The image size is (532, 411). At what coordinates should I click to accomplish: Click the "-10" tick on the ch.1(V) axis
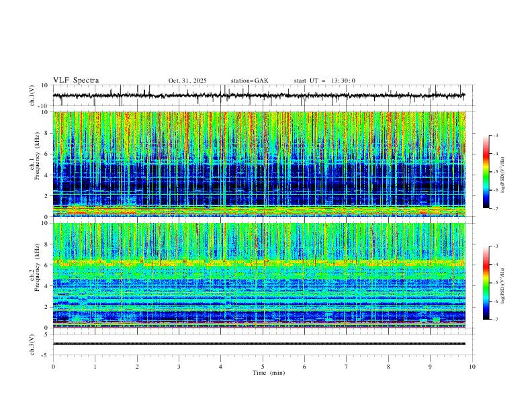point(44,106)
